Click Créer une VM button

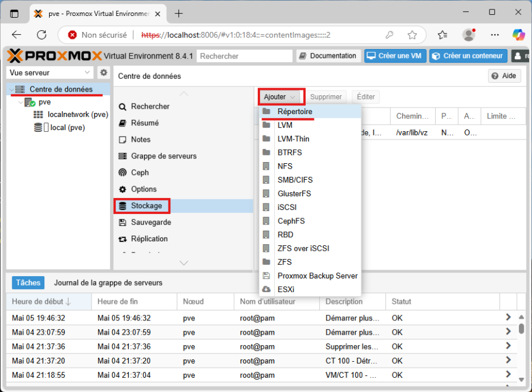pyautogui.click(x=395, y=56)
